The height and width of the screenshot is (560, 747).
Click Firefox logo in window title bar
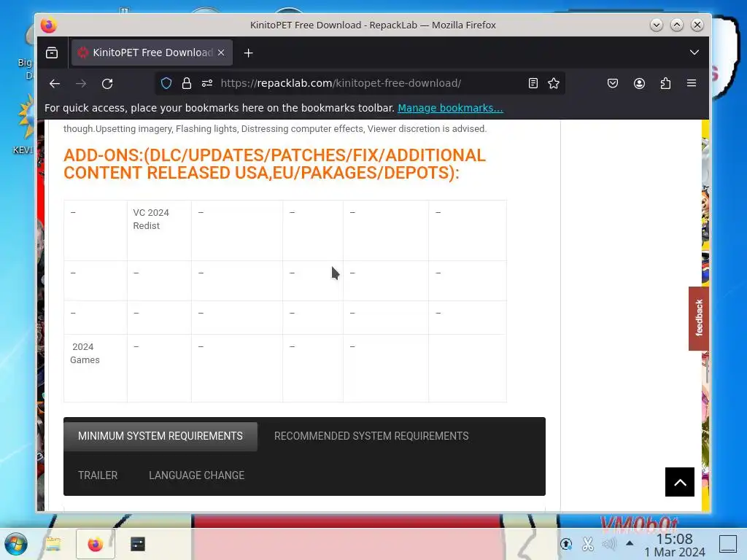[49, 25]
